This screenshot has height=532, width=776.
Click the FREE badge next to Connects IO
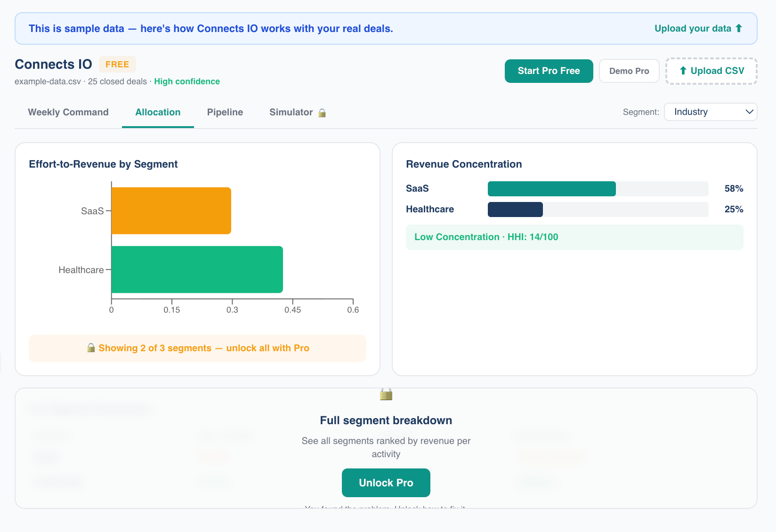(x=117, y=64)
